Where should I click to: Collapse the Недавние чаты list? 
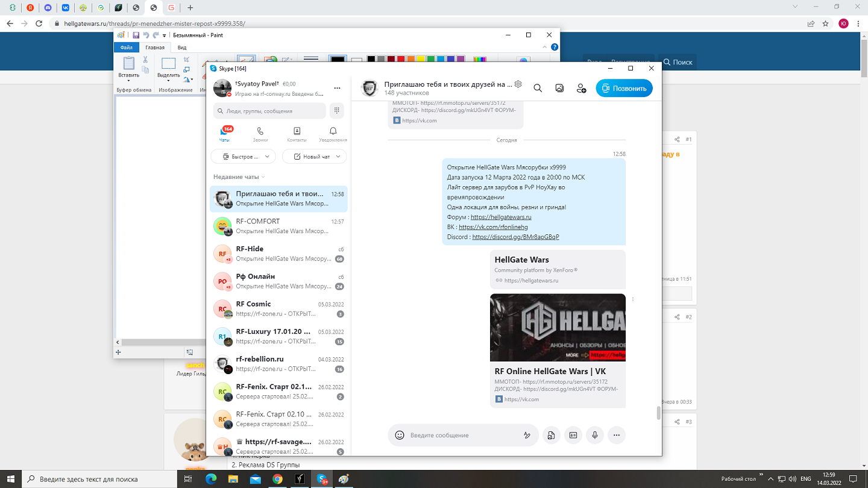(x=239, y=177)
